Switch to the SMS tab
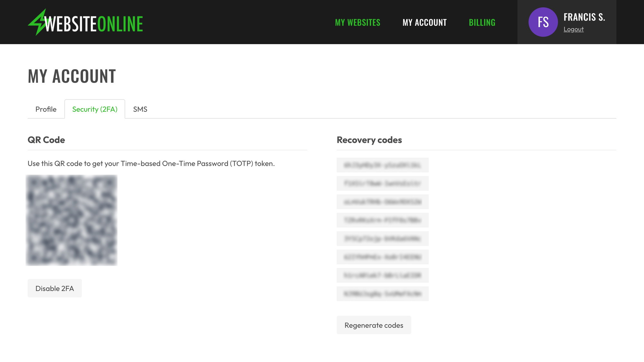The image size is (644, 362). [x=140, y=109]
